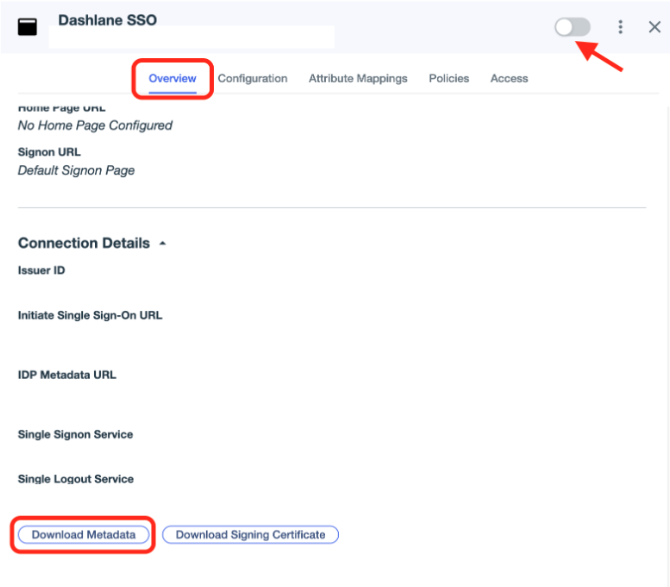Switch to the Overview tab
Viewport: 670px width, 587px height.
[172, 79]
